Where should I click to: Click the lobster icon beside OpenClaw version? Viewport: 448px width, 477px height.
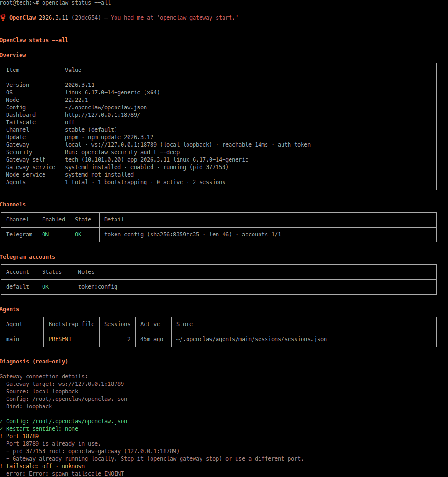coord(4,18)
